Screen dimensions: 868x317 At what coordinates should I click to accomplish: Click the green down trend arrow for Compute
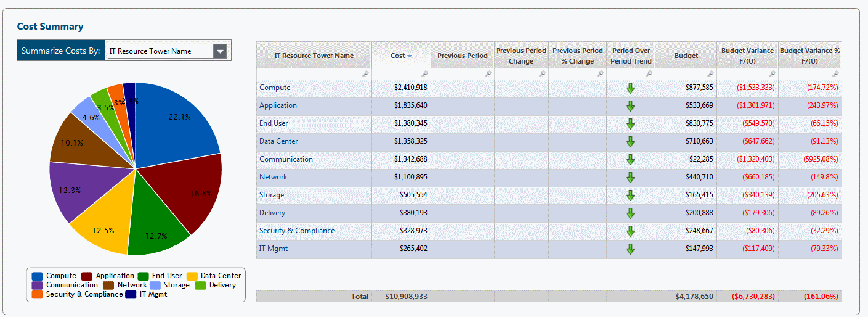pos(630,88)
